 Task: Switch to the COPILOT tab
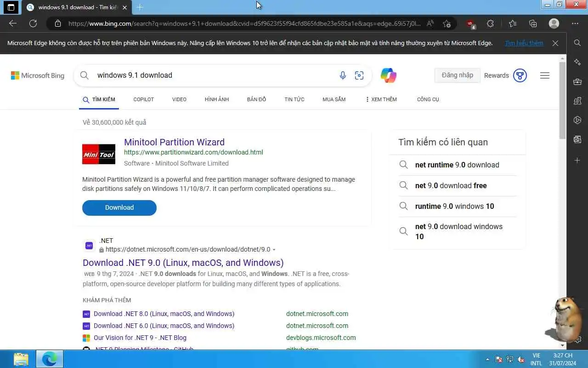tap(144, 99)
